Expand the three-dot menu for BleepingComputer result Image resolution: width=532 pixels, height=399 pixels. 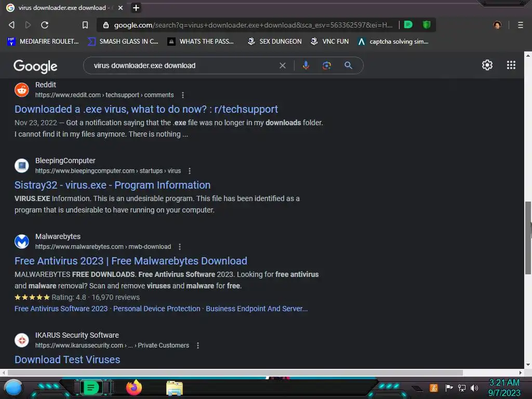click(x=190, y=171)
